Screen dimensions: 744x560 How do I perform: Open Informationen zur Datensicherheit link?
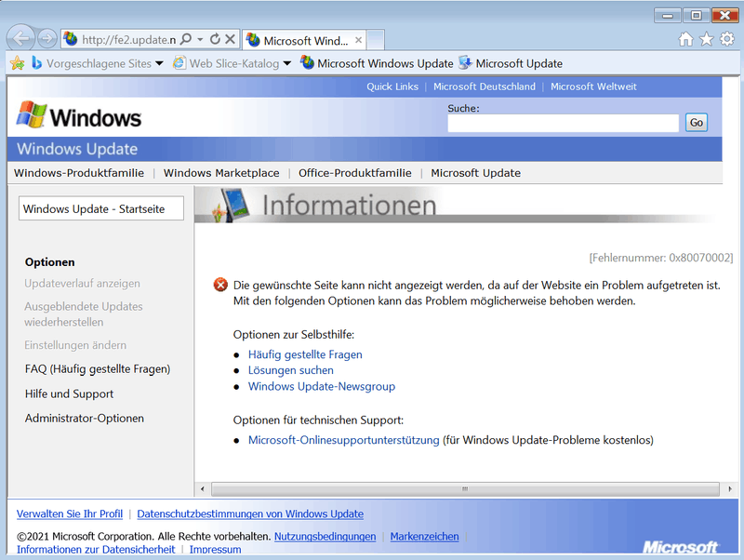click(x=96, y=549)
